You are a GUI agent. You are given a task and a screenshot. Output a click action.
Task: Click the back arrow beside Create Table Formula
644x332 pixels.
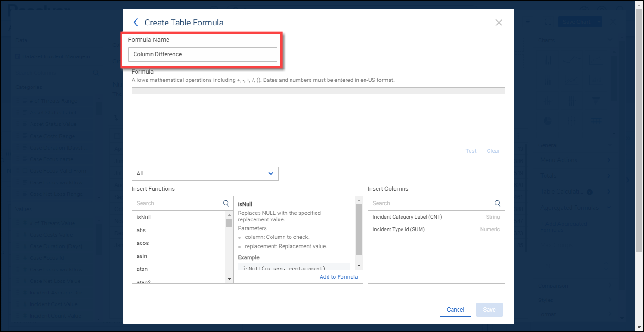tap(136, 22)
